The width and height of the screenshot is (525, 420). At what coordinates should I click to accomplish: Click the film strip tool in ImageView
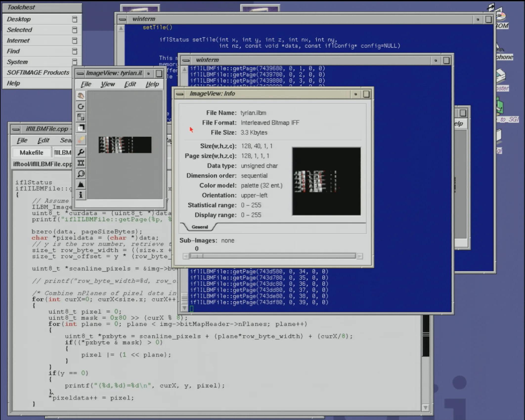(81, 163)
